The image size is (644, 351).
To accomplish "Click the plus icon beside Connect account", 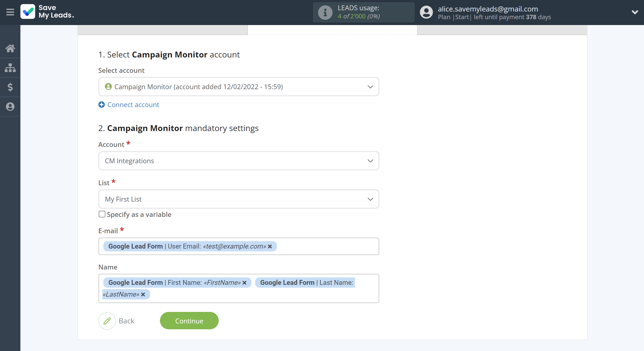I will coord(102,104).
